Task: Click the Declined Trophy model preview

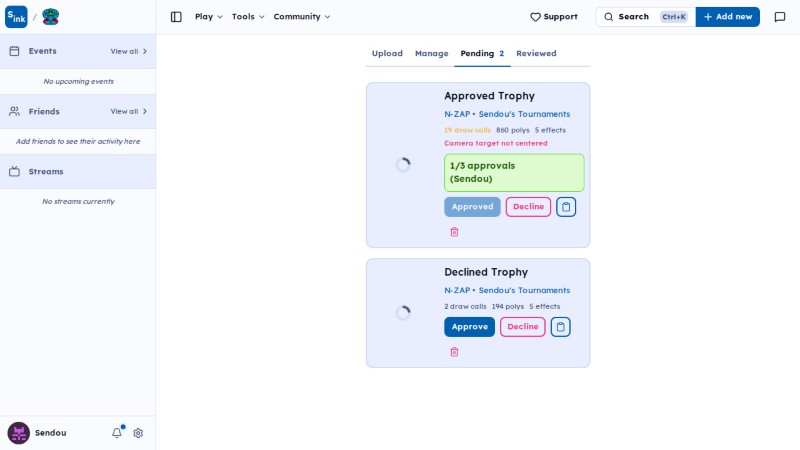Action: [403, 313]
